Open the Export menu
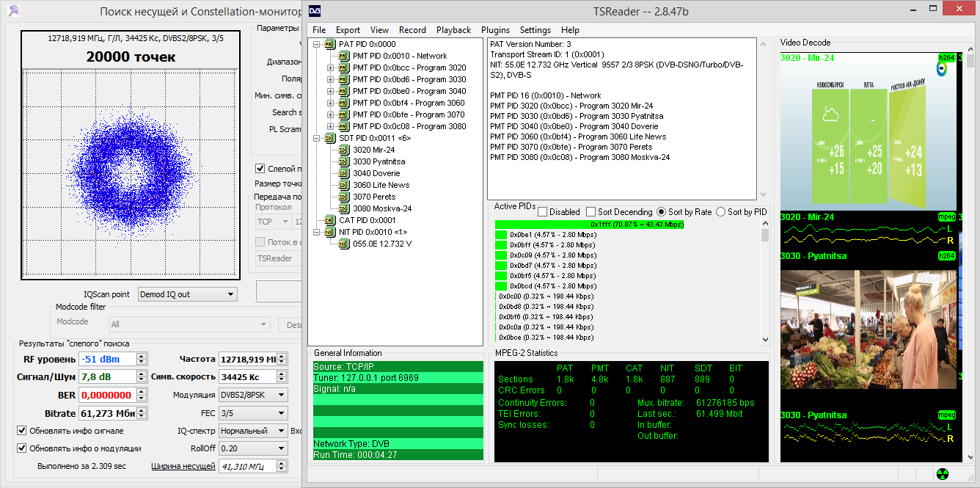Viewport: 980px width, 488px height. click(348, 30)
